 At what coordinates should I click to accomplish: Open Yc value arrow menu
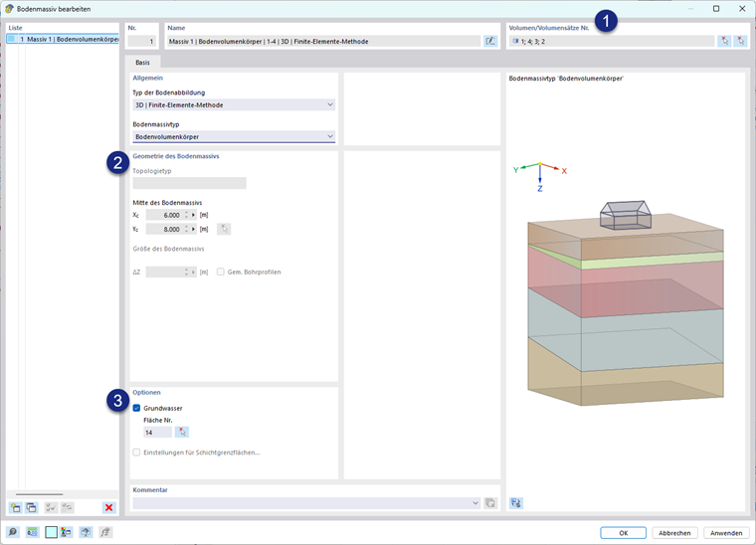tap(193, 229)
